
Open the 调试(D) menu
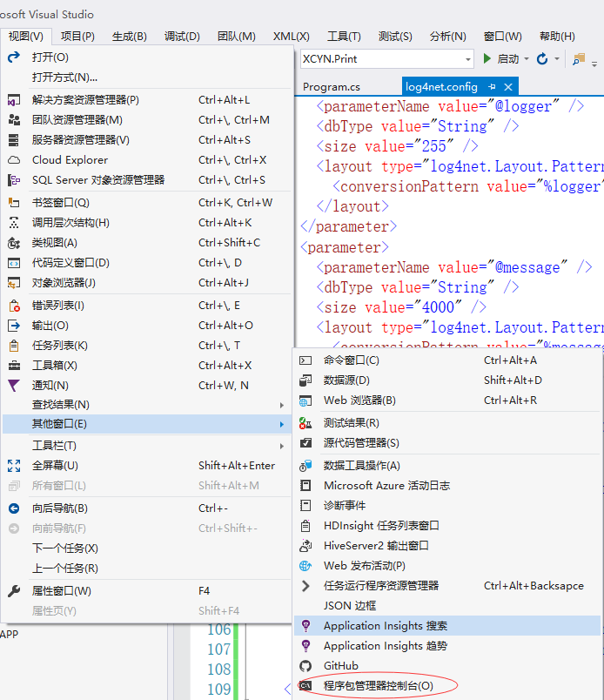click(182, 37)
